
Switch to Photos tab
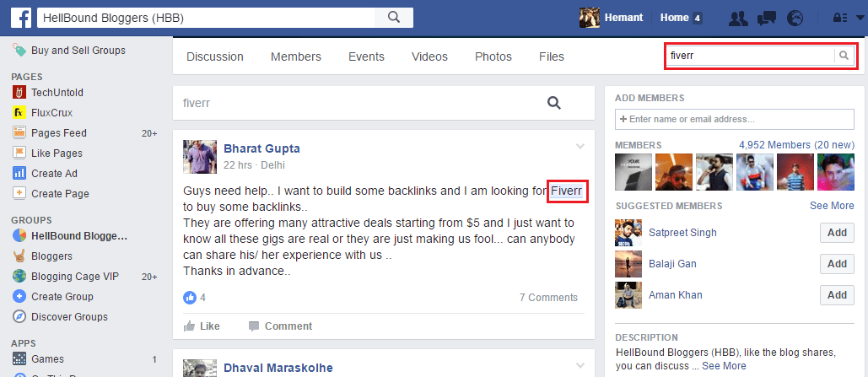click(x=493, y=57)
